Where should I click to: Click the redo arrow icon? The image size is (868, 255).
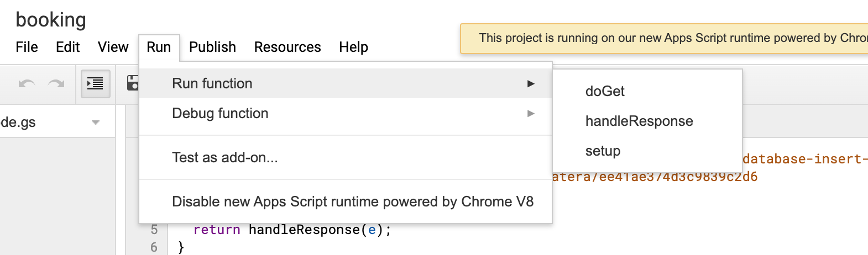(56, 84)
